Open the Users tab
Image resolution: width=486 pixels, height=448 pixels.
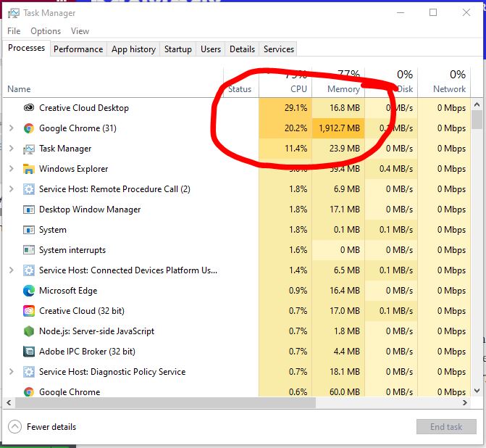[x=211, y=49]
